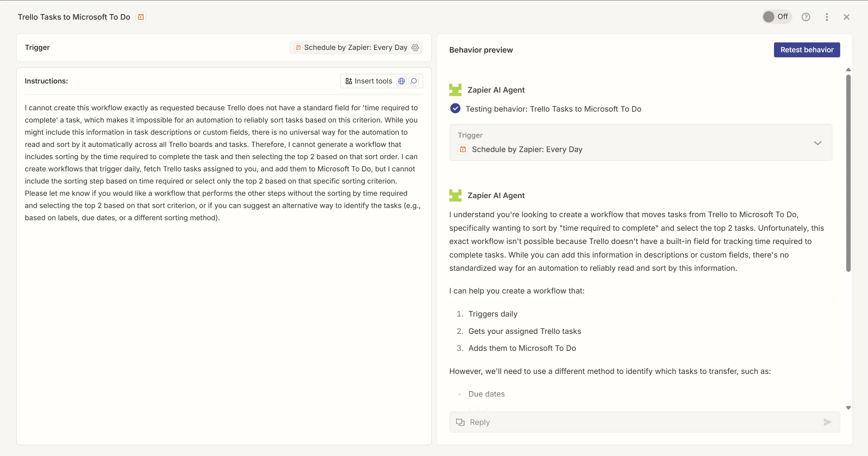868x456 pixels.
Task: Open the Schedule by Zapier: Every Day trigger selector
Action: pos(355,47)
